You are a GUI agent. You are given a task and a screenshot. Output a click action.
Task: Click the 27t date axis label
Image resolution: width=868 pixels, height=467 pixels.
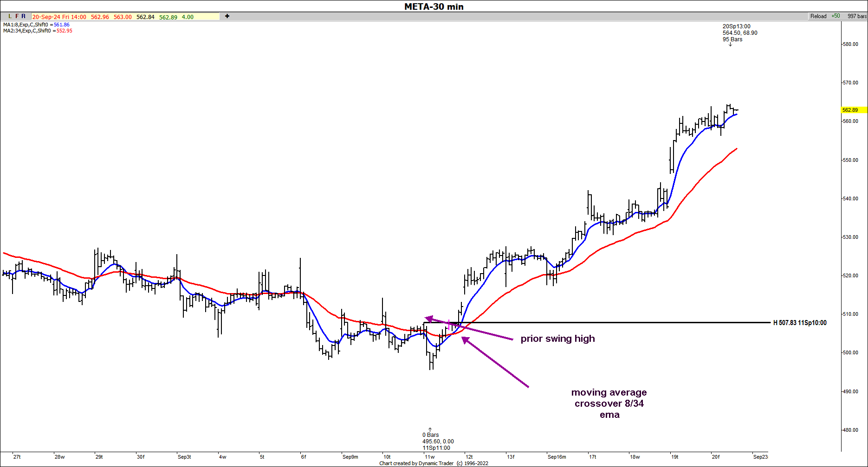(17, 457)
